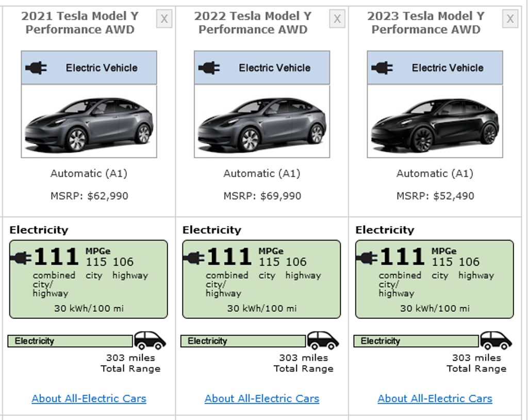Click the 2021 Electric Vehicle plug icon
Viewport: 528px width, 420px height.
tap(36, 68)
